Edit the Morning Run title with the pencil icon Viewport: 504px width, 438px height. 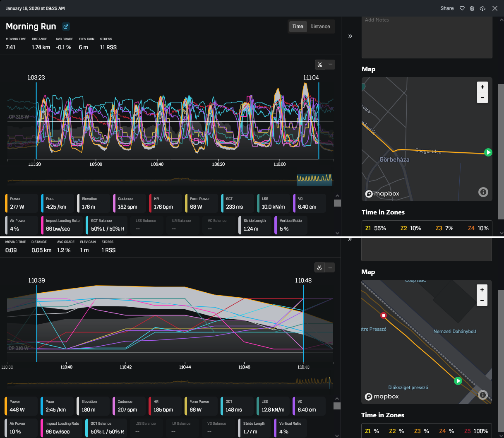point(66,26)
